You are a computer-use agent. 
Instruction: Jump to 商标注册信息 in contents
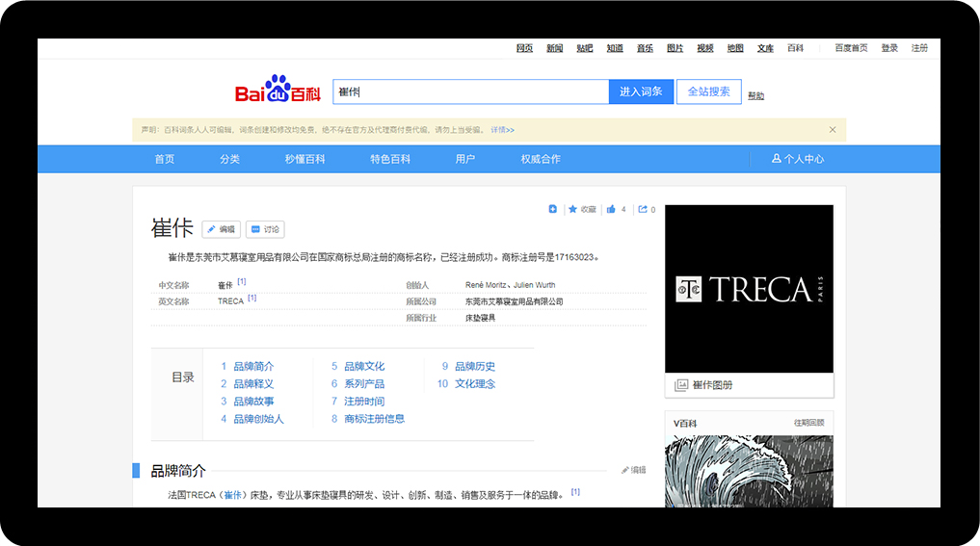point(375,419)
